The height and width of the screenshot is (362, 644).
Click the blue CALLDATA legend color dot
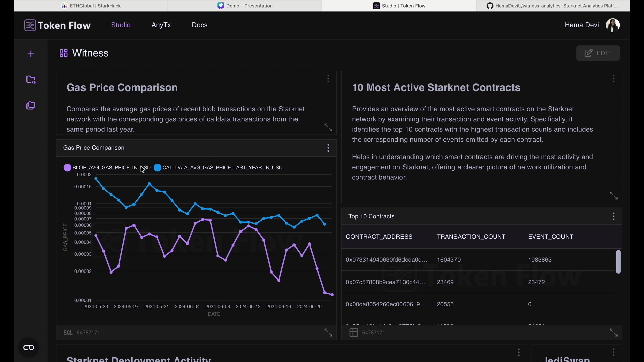click(x=157, y=168)
